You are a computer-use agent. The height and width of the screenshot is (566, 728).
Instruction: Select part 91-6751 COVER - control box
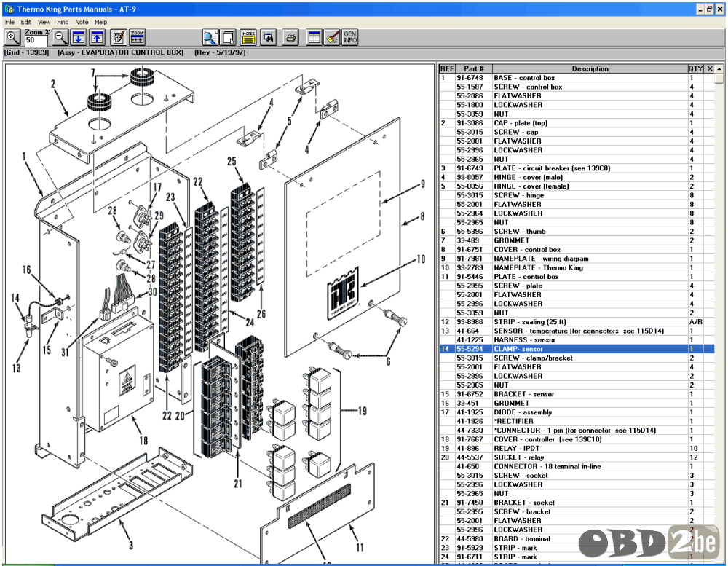tap(577, 250)
